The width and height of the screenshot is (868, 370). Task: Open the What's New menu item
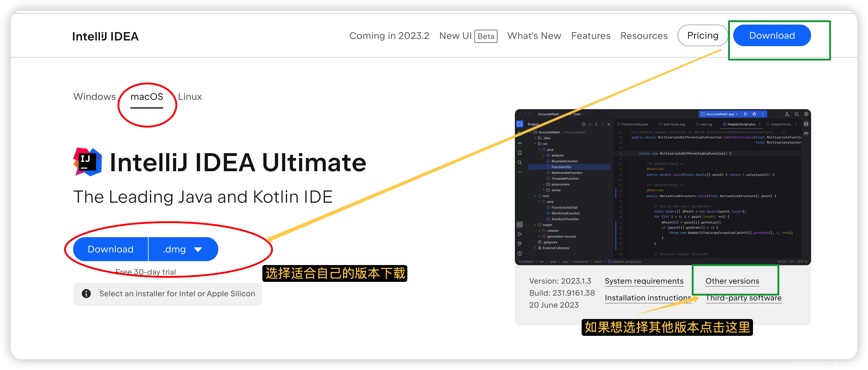tap(534, 36)
